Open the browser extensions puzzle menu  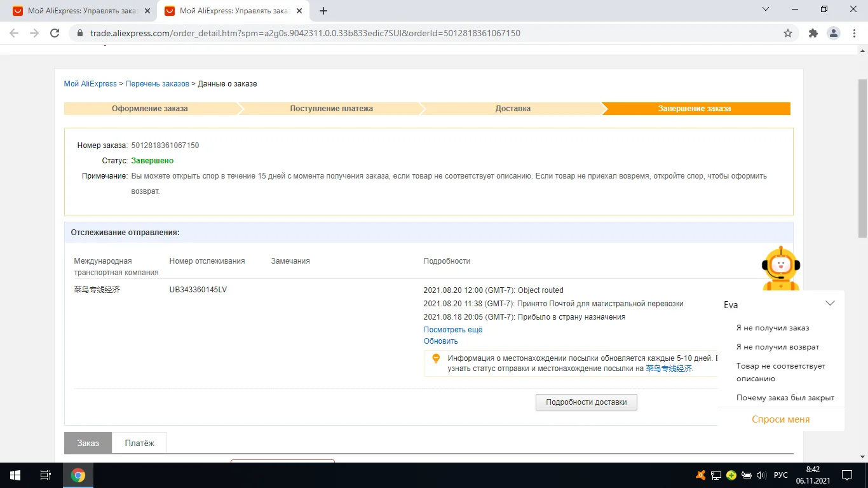coord(813,33)
